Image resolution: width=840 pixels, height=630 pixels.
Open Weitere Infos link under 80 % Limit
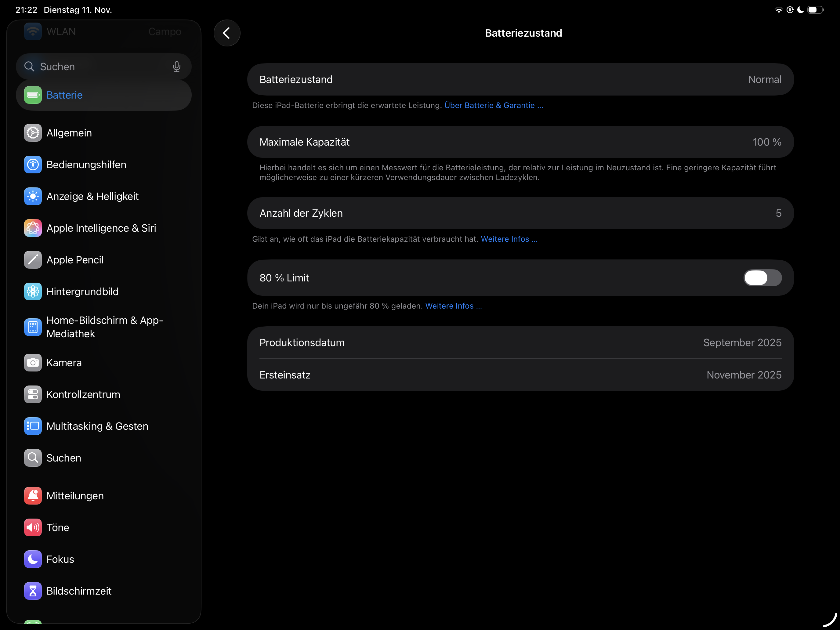click(x=453, y=306)
